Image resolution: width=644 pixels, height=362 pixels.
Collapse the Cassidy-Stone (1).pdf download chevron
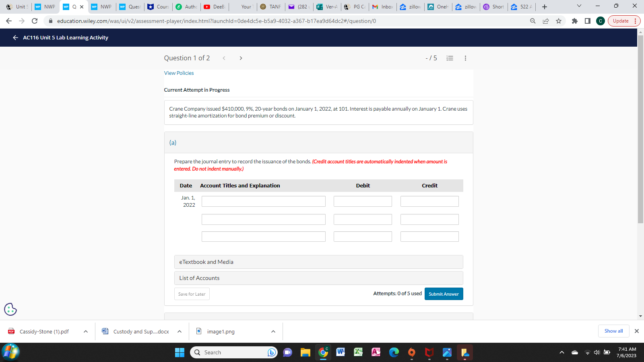[x=85, y=331]
